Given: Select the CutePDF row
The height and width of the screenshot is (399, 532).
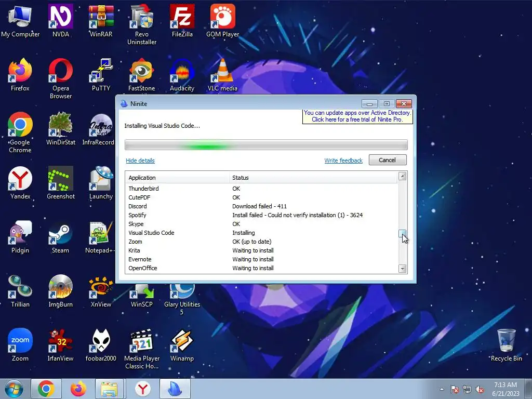Looking at the screenshot, I should click(x=262, y=197).
